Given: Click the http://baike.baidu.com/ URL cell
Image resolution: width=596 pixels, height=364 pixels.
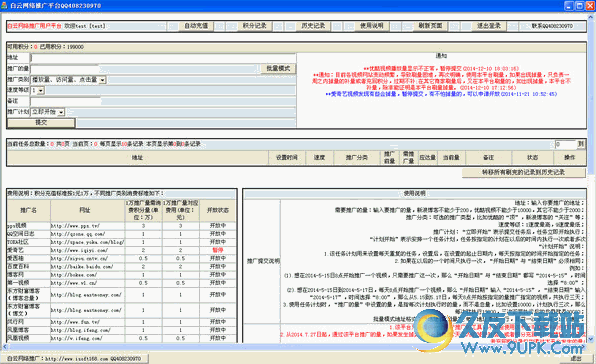Looking at the screenshot, I should (x=87, y=267).
